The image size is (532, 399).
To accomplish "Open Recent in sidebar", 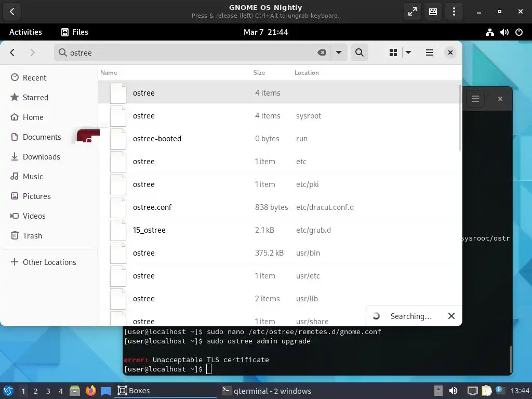I will (x=49, y=78).
